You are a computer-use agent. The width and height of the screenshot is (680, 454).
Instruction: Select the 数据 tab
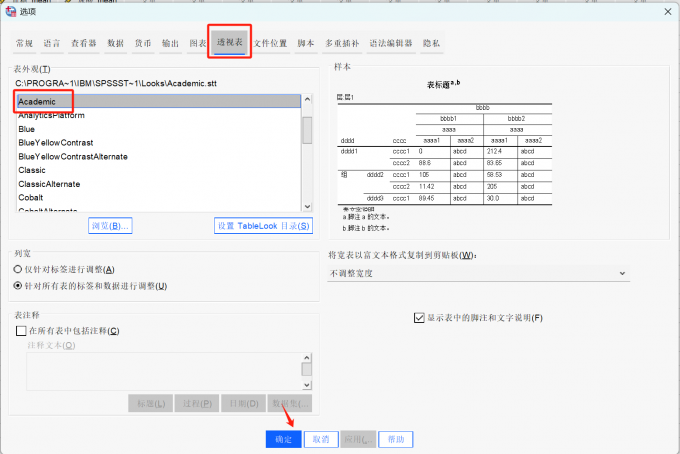coord(115,43)
